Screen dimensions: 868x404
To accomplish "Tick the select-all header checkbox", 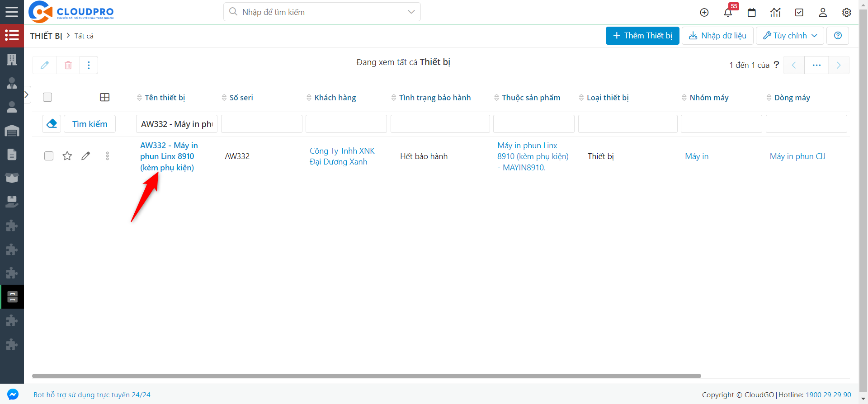I will tap(47, 97).
